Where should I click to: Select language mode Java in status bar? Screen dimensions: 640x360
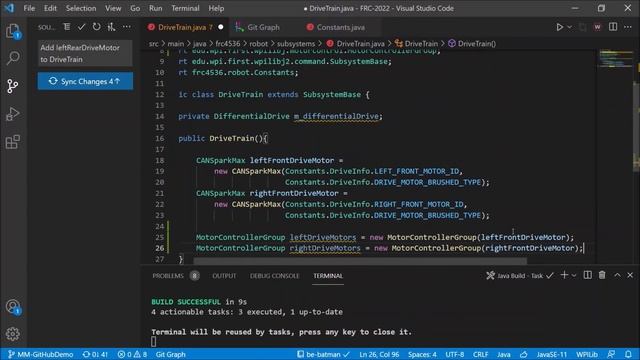[x=503, y=354]
